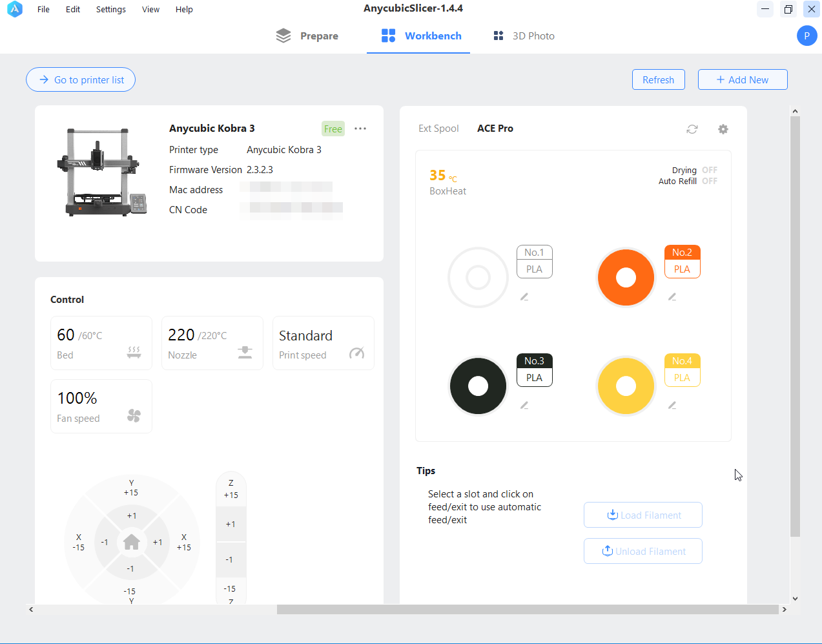The image size is (822, 644).
Task: Move Y axis -1
Action: point(130,568)
